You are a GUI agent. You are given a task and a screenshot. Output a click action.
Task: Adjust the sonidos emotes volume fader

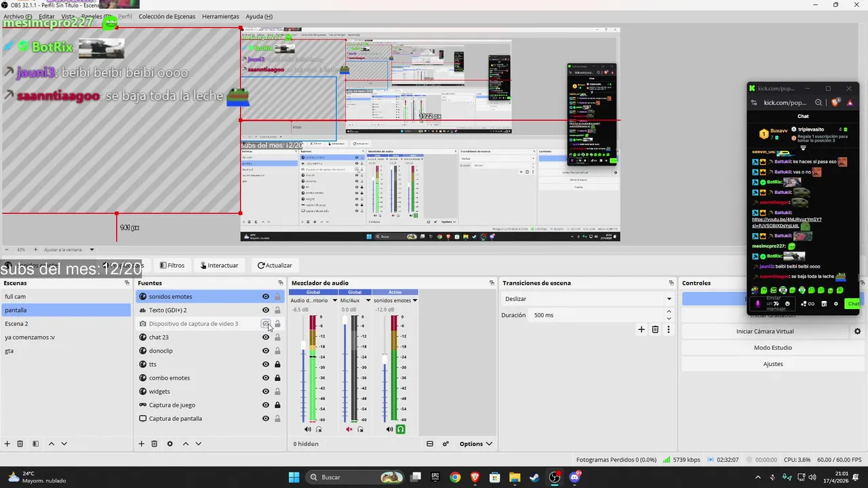[385, 359]
